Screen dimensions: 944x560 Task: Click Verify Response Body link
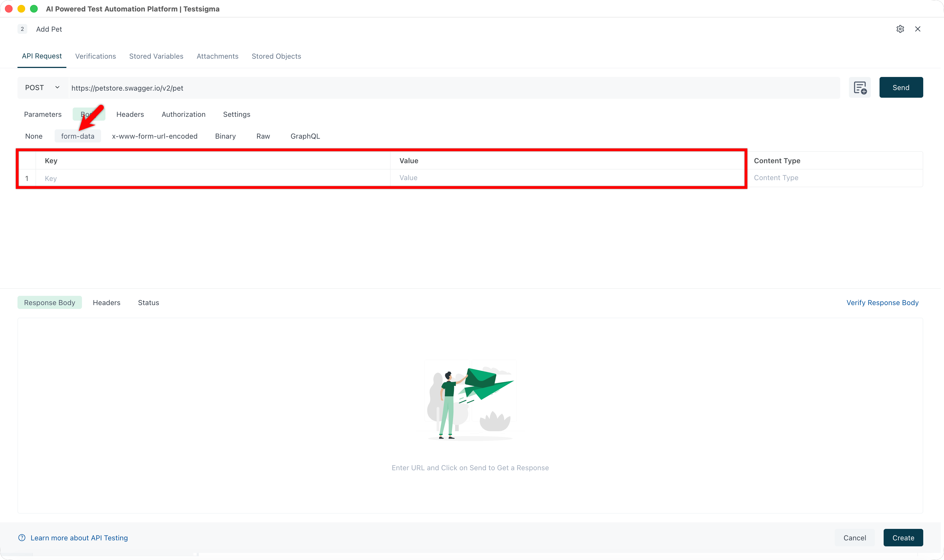click(x=882, y=303)
